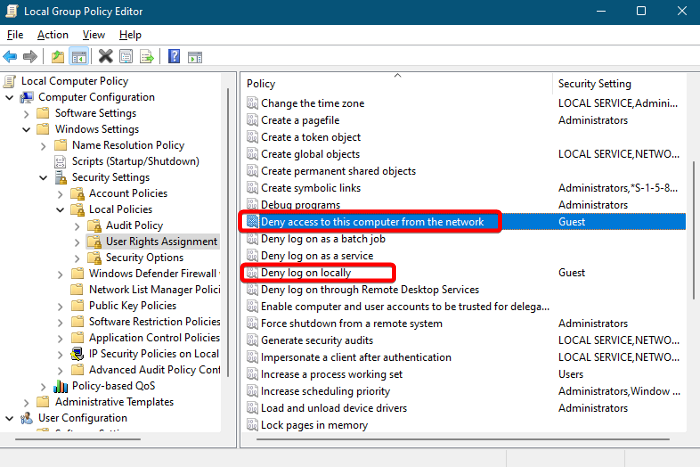Screen dimensions: 700x467
Task: Maximize the Local Group Policy Editor window
Action: coord(641,11)
